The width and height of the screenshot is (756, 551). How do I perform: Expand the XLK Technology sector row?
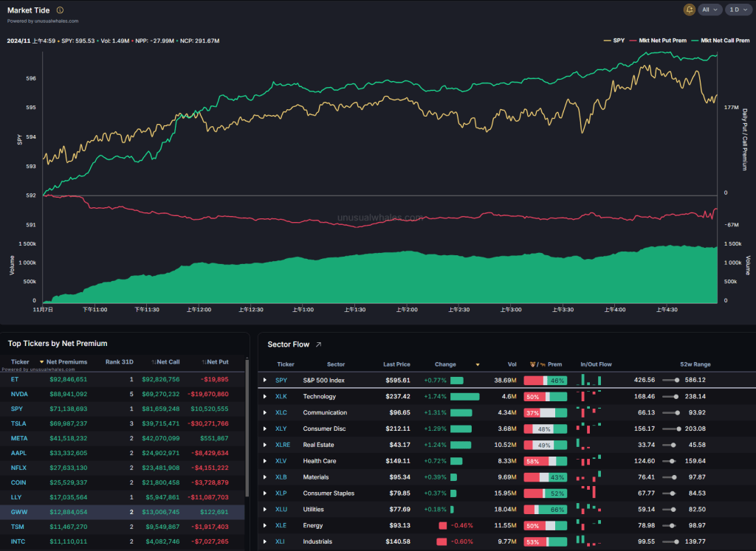click(265, 397)
